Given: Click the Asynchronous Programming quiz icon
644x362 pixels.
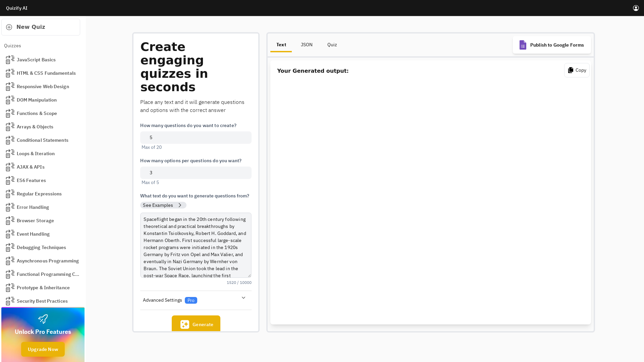Looking at the screenshot, I should (x=10, y=261).
